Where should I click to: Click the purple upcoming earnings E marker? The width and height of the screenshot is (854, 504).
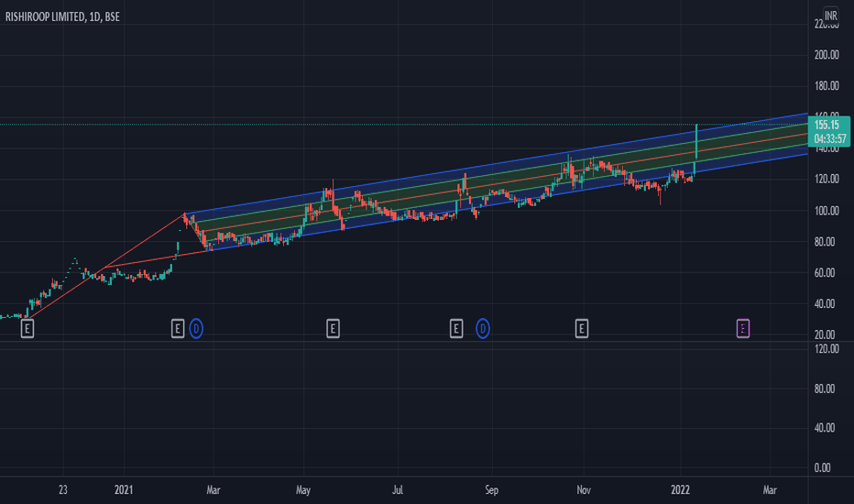coord(743,329)
